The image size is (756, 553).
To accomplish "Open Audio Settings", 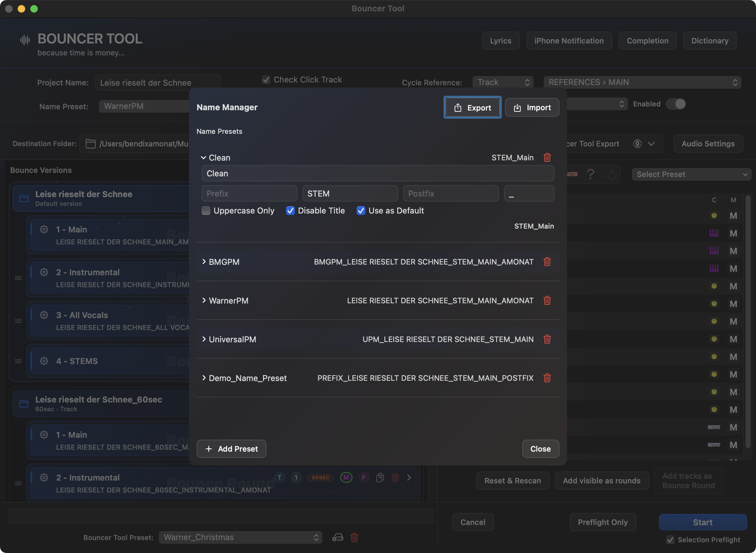I will click(708, 144).
